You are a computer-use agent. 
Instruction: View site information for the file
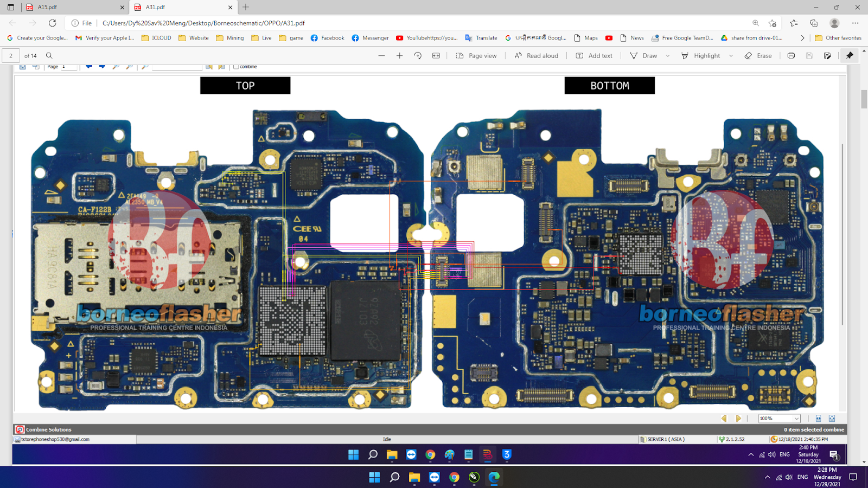click(x=82, y=23)
